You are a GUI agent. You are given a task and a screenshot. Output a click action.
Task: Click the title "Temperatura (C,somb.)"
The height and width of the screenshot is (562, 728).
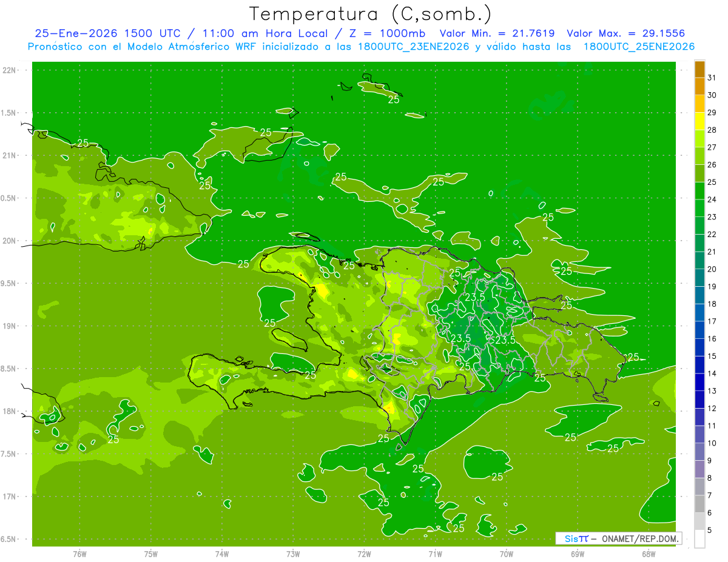tap(369, 14)
